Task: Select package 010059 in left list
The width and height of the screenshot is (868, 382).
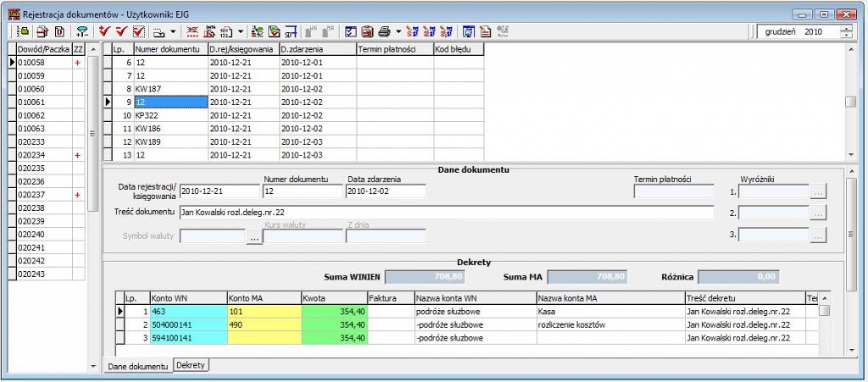Action: tap(44, 75)
